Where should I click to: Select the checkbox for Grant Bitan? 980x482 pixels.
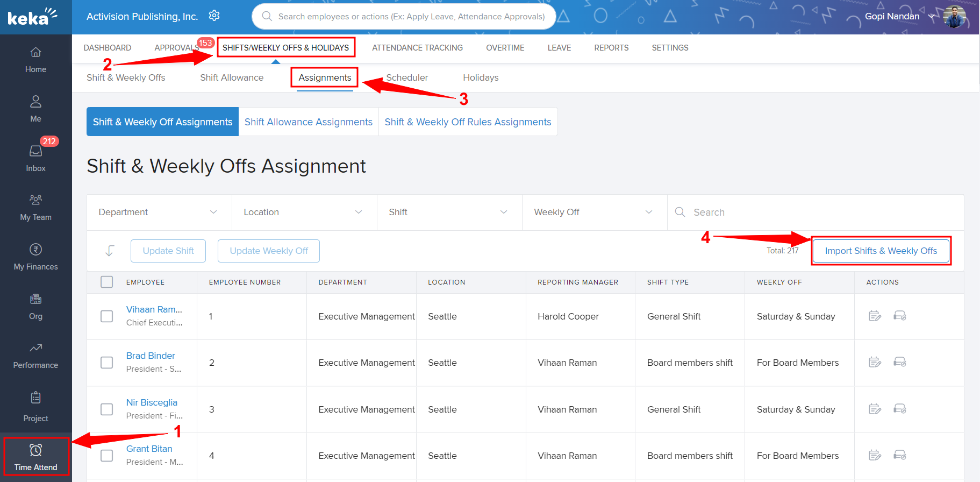tap(107, 456)
